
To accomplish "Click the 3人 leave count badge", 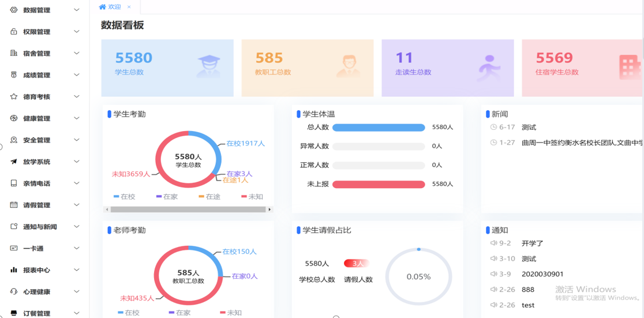I will click(x=357, y=263).
